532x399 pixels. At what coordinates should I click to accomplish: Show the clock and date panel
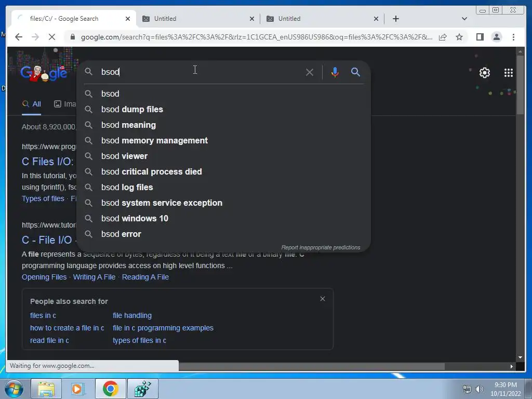[x=506, y=389]
